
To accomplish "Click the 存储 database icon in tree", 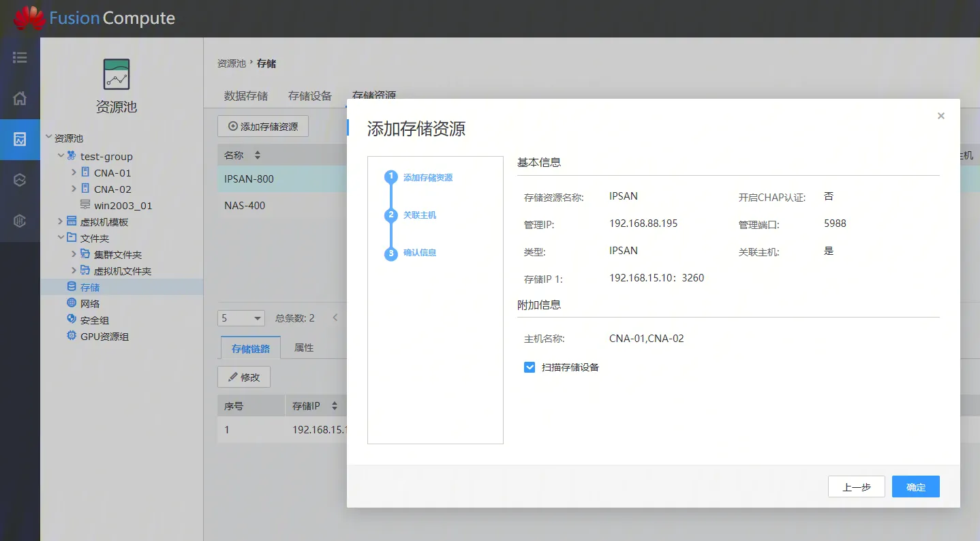I will click(72, 287).
